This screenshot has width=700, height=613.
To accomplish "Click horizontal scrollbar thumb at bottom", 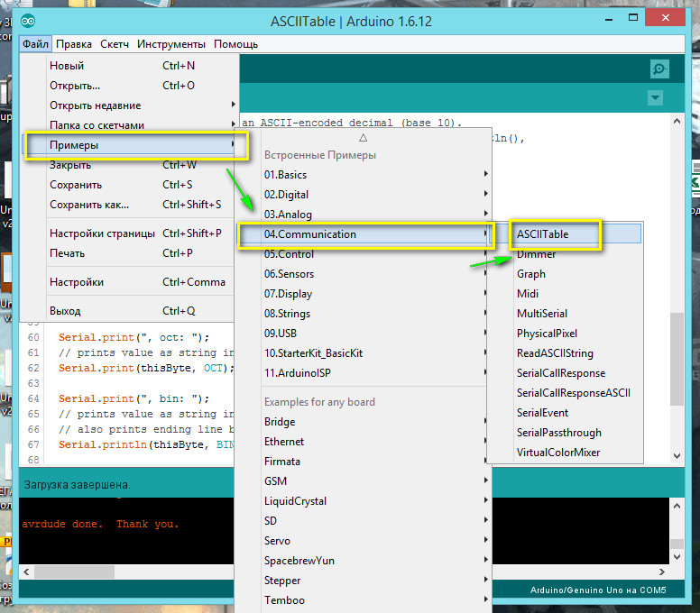I will [74, 572].
